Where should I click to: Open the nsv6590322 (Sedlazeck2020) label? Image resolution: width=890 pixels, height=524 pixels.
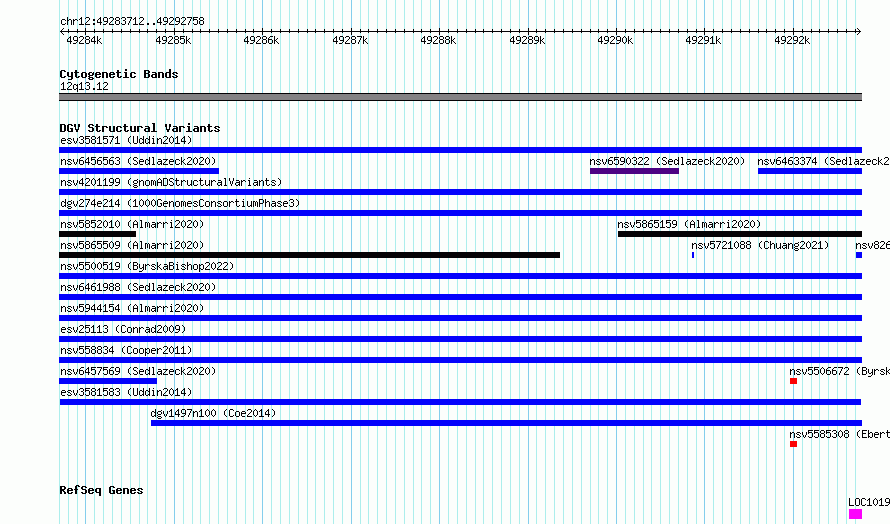[x=667, y=161]
